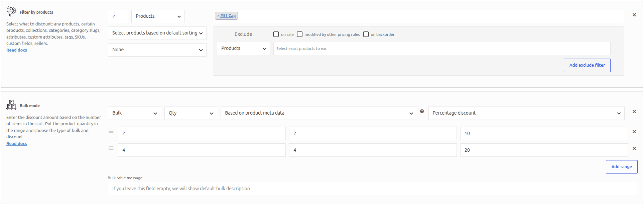Click the Add exclude filter button

tap(587, 65)
